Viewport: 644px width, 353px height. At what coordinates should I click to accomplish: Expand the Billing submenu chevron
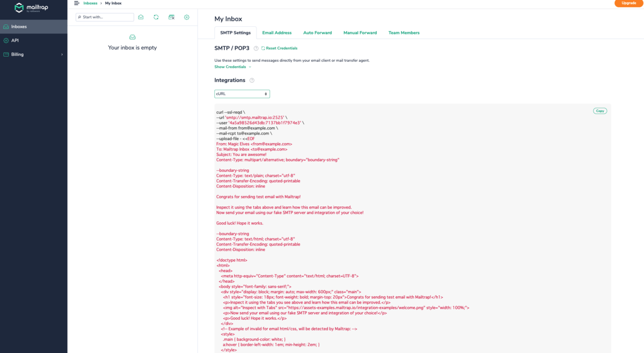click(62, 54)
